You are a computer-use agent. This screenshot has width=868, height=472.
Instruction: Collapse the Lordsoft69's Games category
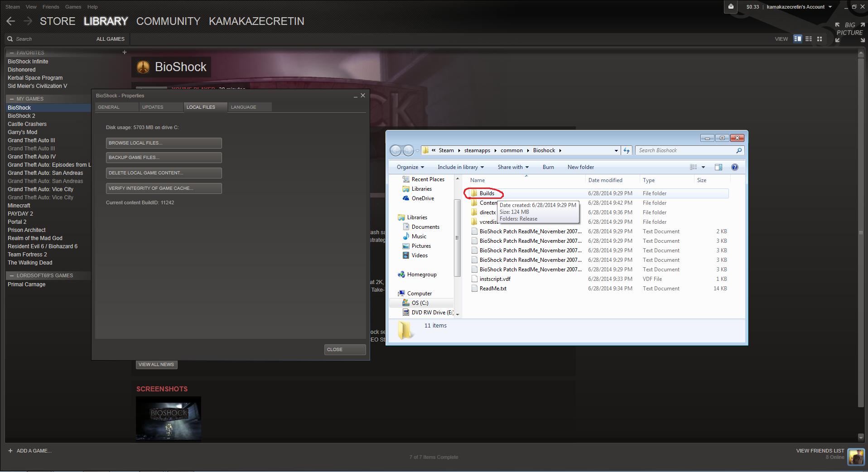coord(12,275)
